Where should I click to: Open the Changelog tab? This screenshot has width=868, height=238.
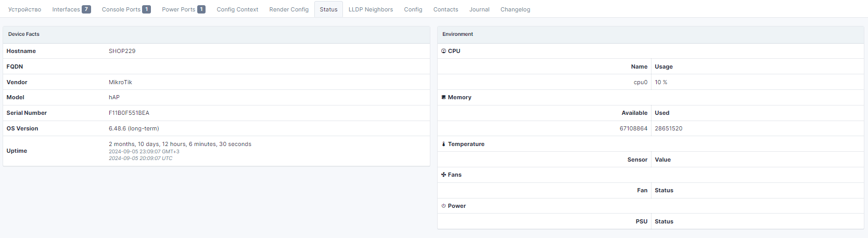515,9
